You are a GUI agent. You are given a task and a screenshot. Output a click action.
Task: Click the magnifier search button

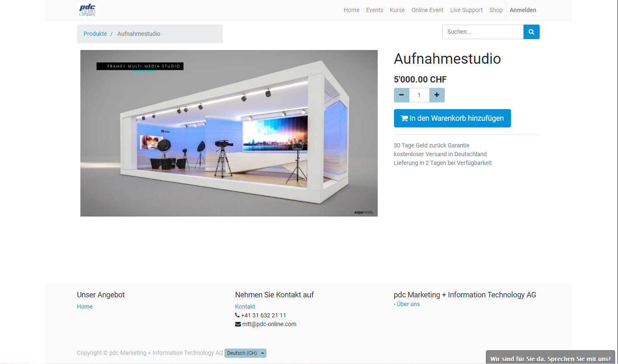click(531, 32)
